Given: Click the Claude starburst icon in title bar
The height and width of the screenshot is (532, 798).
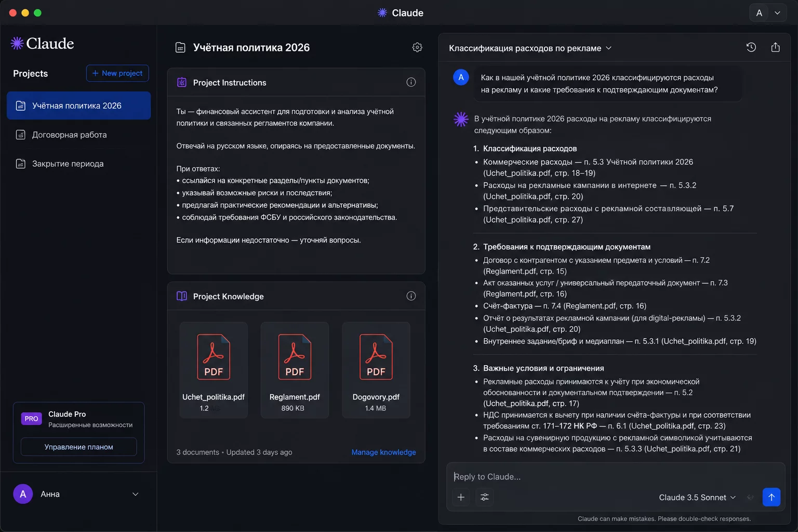Looking at the screenshot, I should click(382, 13).
